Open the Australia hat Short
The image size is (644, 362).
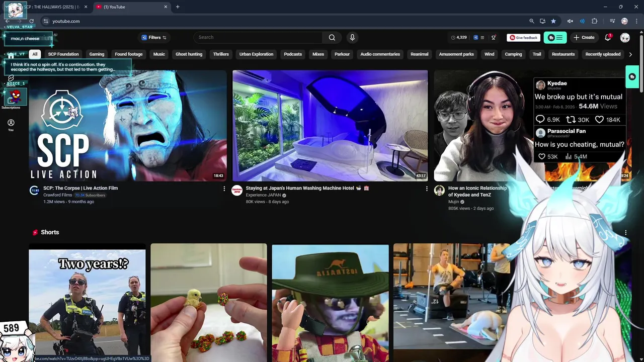click(330, 302)
